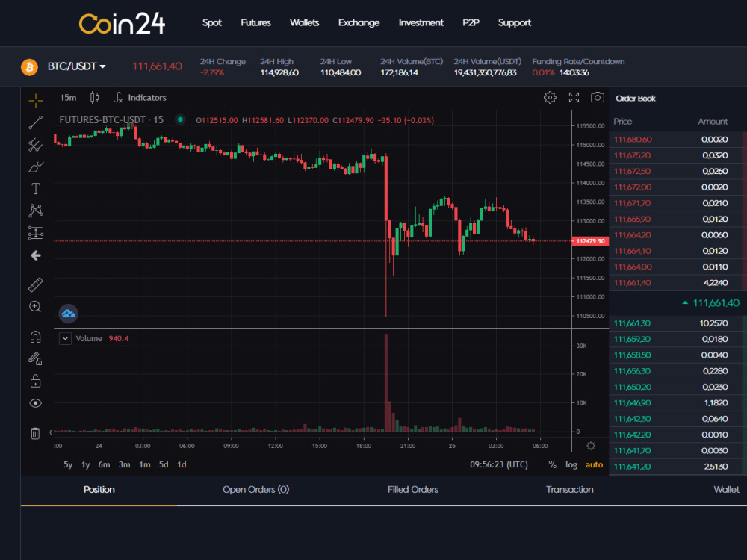Click the blue cloud chart logo button
This screenshot has height=560, width=747.
pos(68,314)
